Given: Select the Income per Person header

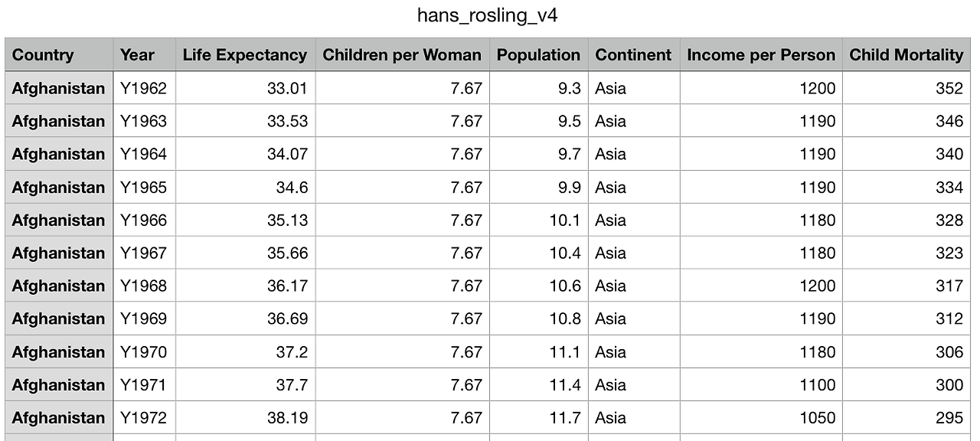Looking at the screenshot, I should tap(760, 55).
